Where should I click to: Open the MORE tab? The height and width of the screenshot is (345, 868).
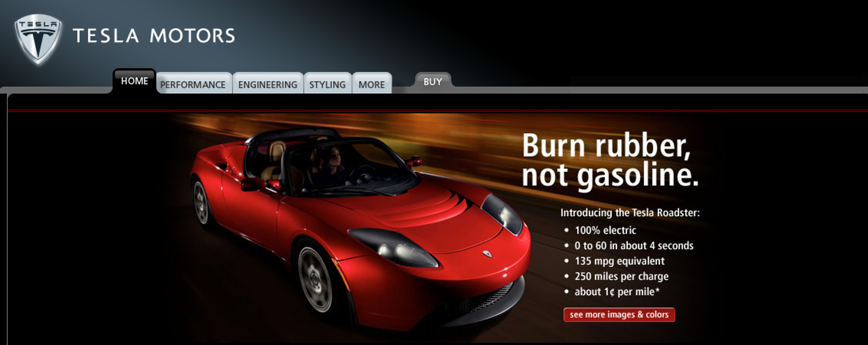(x=372, y=84)
